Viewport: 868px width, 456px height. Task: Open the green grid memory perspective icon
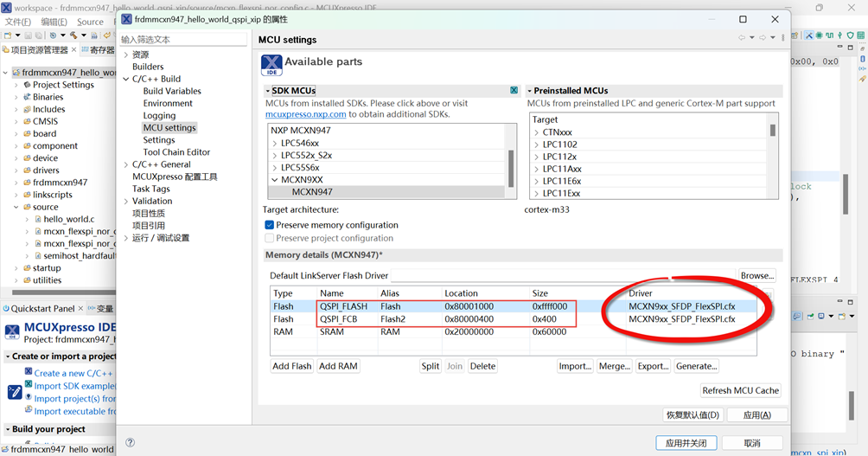coord(861,35)
